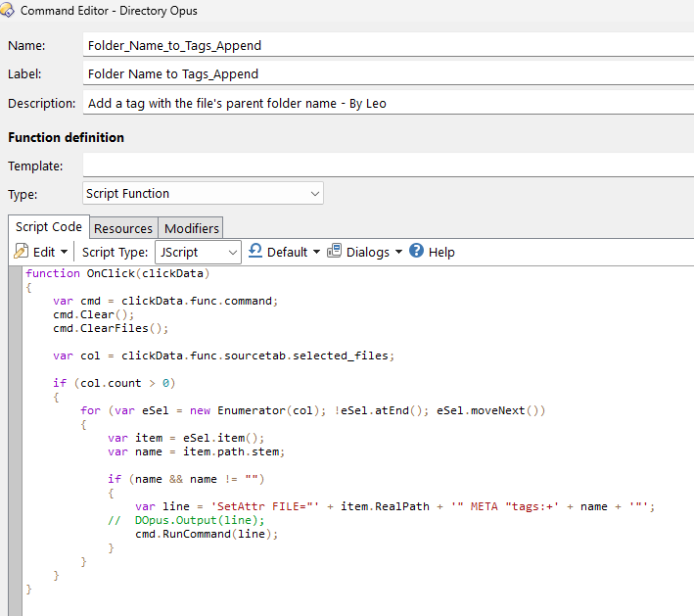The height and width of the screenshot is (616, 694).
Task: Switch to the Resources tab
Action: point(122,228)
